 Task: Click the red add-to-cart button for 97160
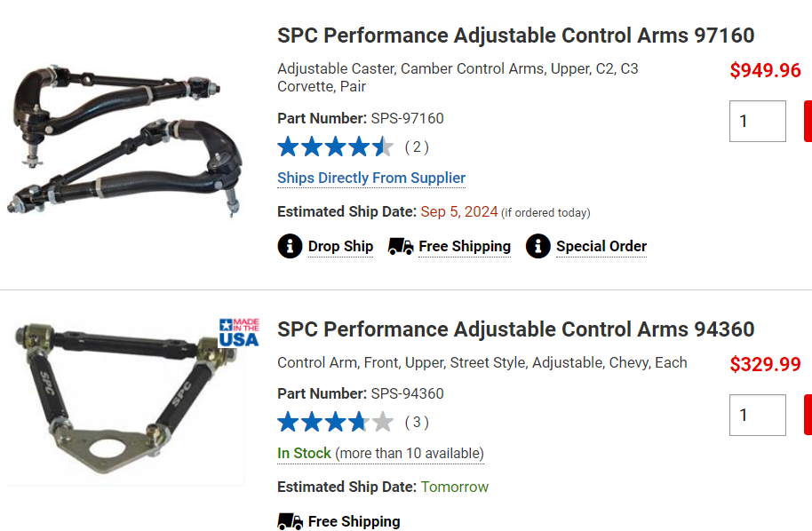(x=808, y=121)
